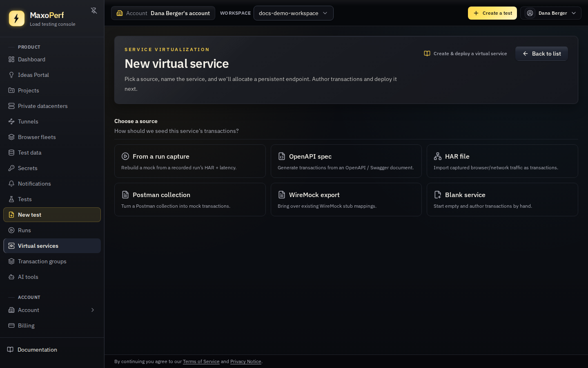Choose the WireMock export source card
The image size is (588, 368).
[x=346, y=200]
